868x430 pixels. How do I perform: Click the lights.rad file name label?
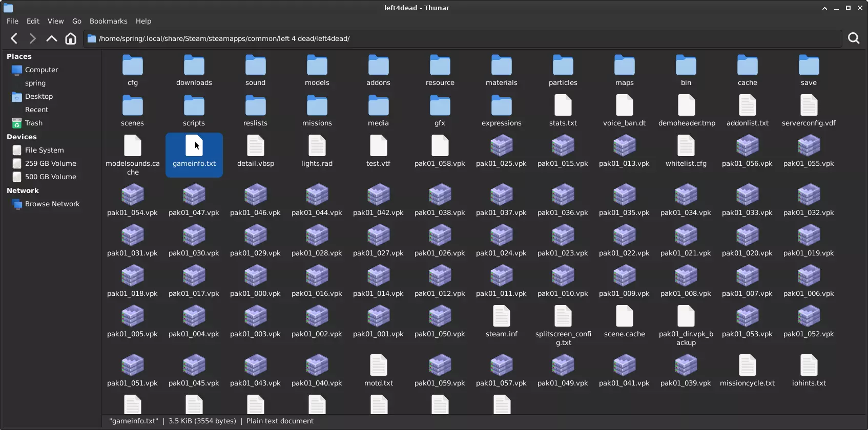click(317, 163)
